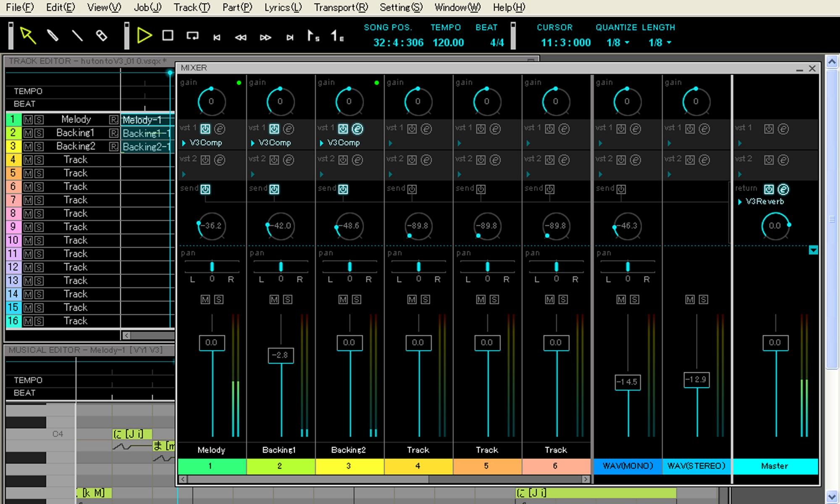Select the Melody track name
This screenshot has width=840, height=504.
tap(76, 120)
